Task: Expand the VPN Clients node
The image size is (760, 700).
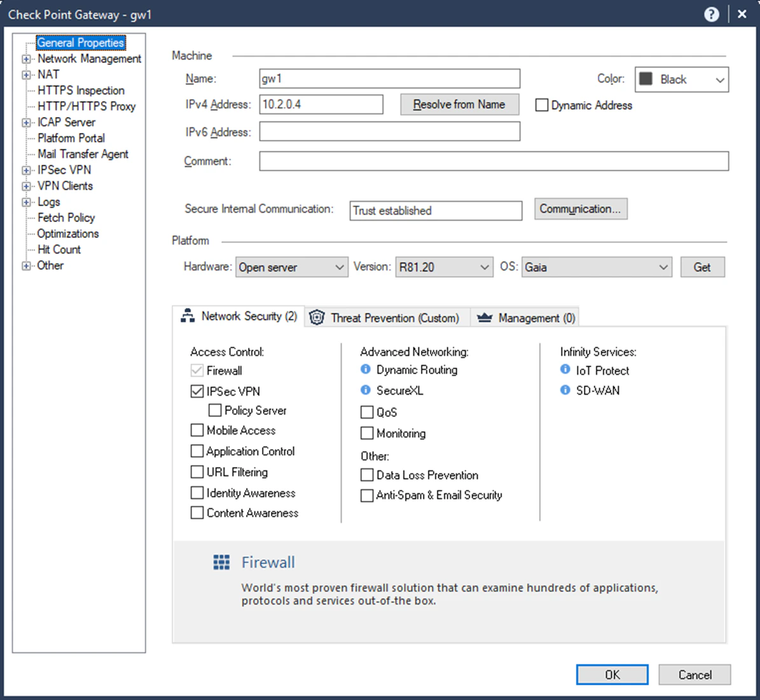Action: [26, 186]
